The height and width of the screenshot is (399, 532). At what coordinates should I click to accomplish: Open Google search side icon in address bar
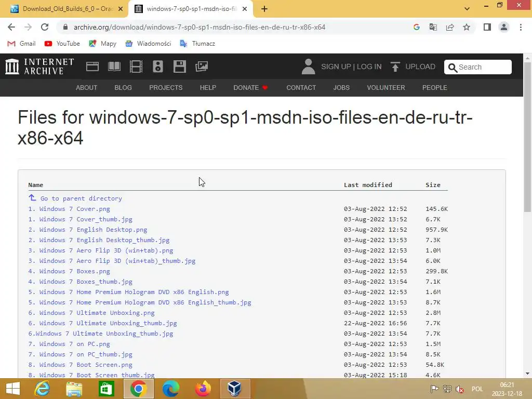416,27
